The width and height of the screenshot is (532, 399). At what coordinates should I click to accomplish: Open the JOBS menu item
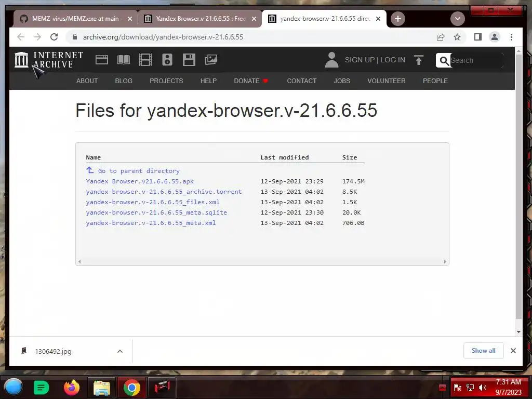coord(342,81)
